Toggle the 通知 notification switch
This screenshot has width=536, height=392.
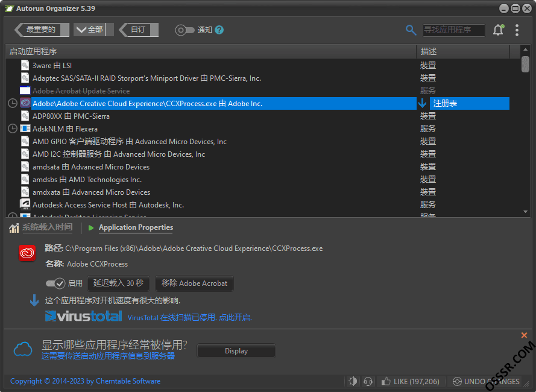pos(184,30)
